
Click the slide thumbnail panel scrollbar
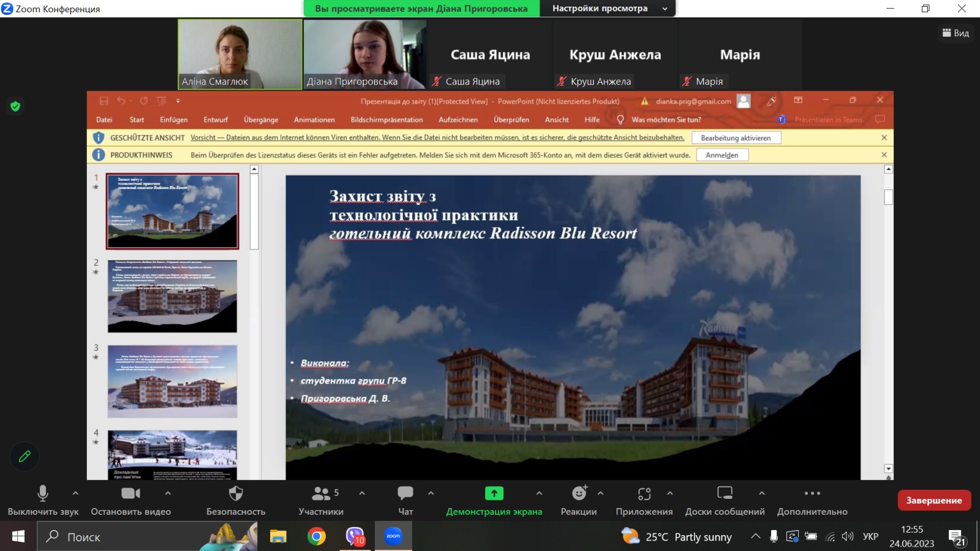pyautogui.click(x=254, y=213)
